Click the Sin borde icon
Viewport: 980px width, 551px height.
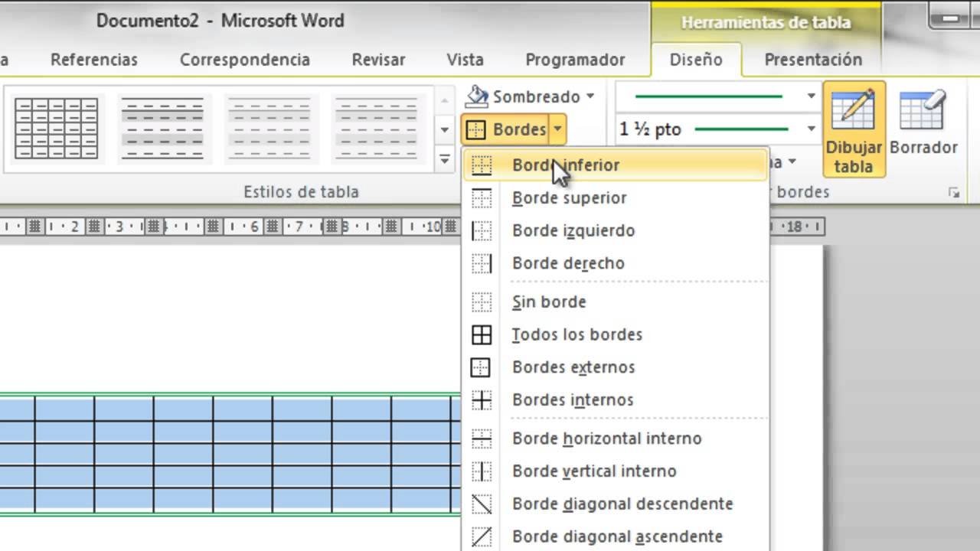[482, 302]
